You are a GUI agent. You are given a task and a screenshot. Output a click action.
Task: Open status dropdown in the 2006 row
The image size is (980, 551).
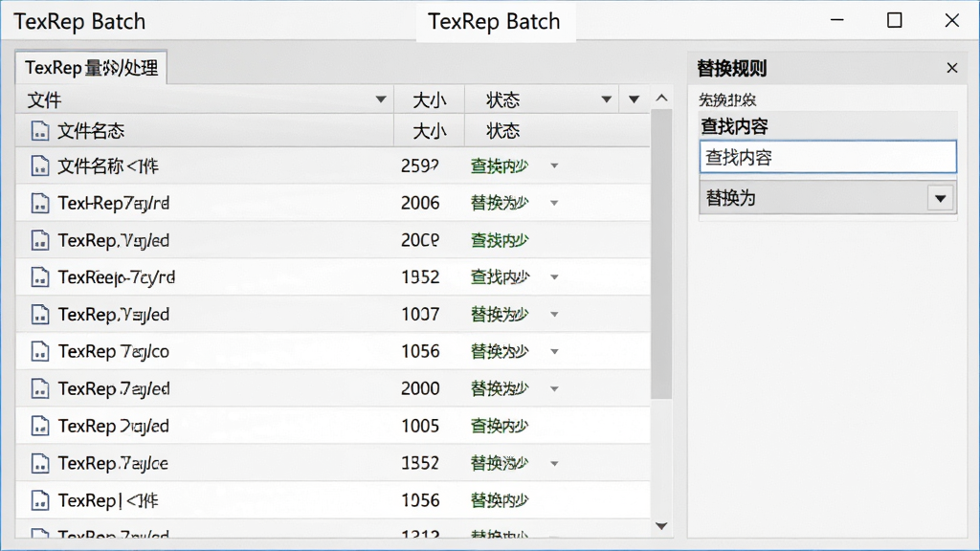pyautogui.click(x=554, y=203)
